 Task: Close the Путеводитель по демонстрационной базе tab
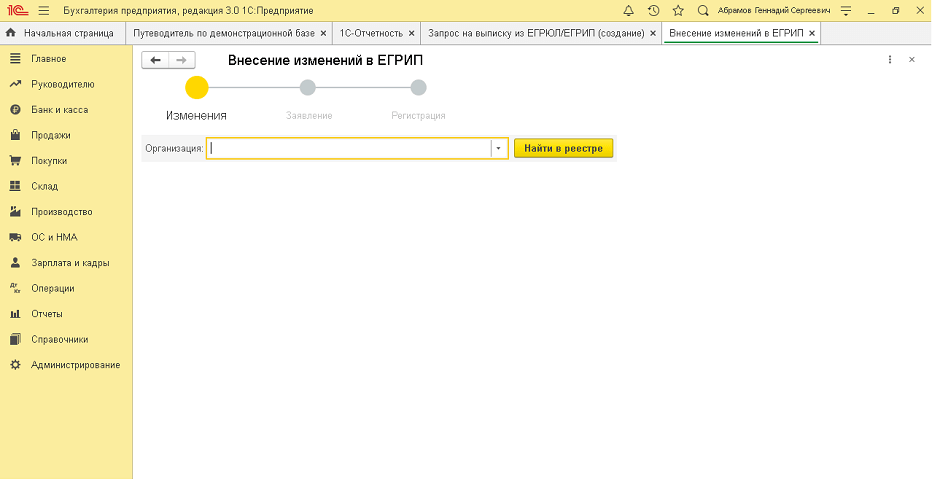click(x=323, y=34)
